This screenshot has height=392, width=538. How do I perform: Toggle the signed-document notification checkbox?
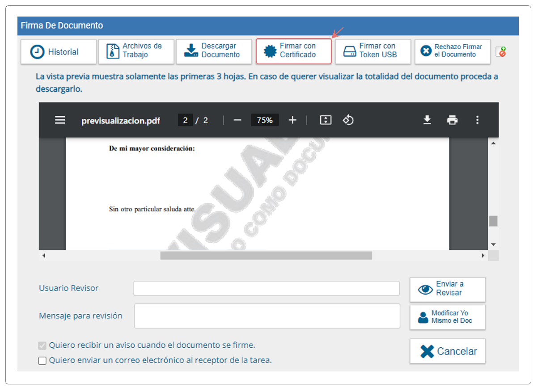tap(42, 346)
